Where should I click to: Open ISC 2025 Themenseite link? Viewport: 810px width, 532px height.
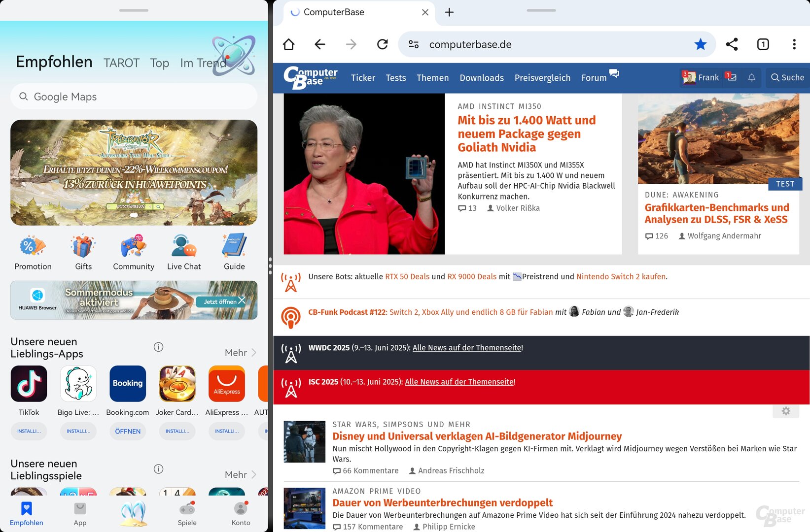[459, 382]
